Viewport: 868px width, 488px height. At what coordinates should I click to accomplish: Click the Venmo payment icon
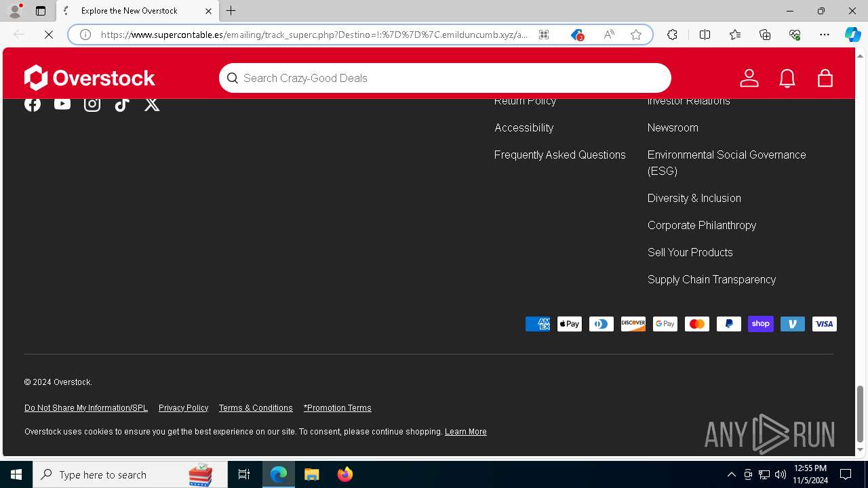(x=793, y=324)
